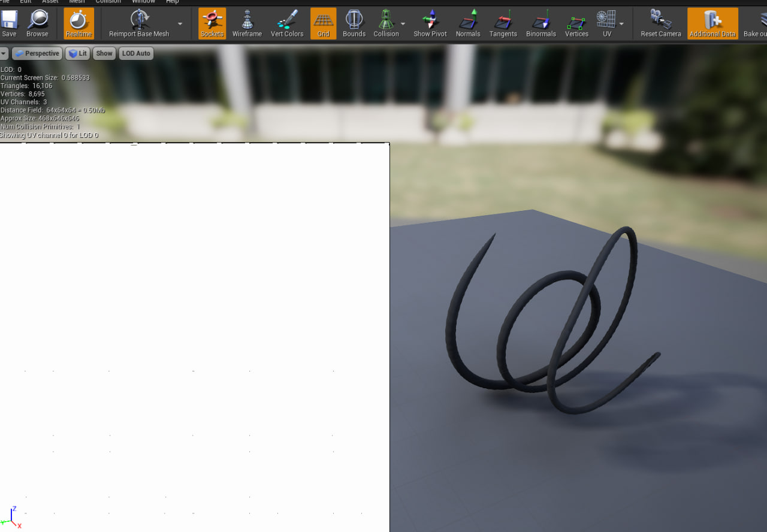Viewport: 767px width, 532px height.
Task: Turn off the Grid display
Action: (324, 23)
